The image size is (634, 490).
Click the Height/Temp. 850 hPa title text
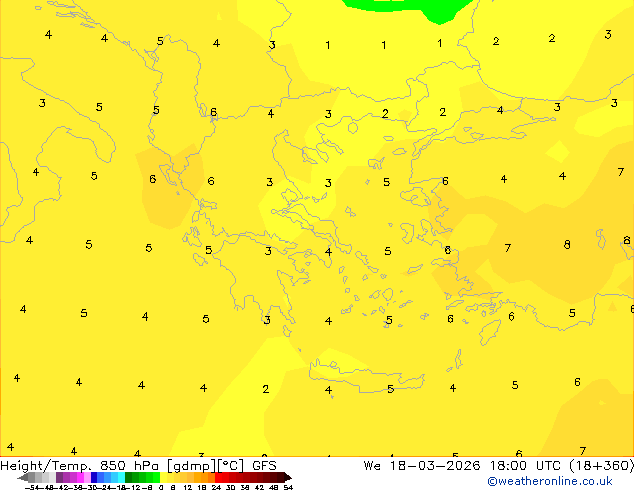click(80, 465)
